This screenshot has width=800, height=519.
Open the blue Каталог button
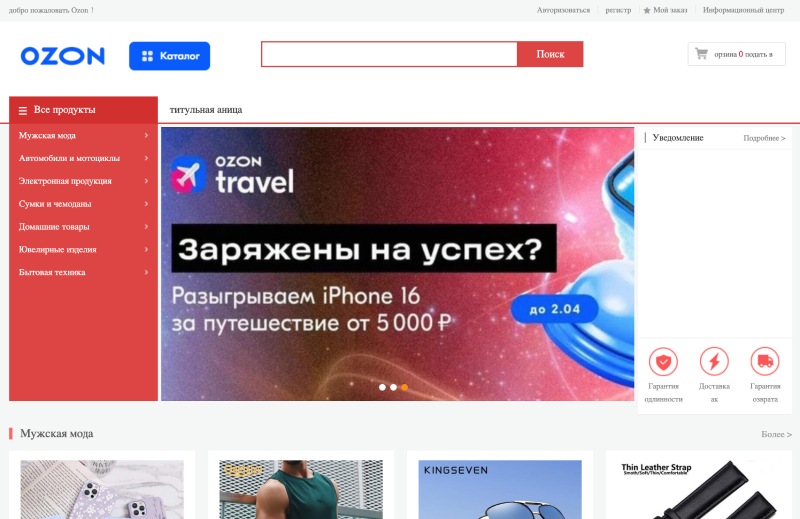(169, 56)
